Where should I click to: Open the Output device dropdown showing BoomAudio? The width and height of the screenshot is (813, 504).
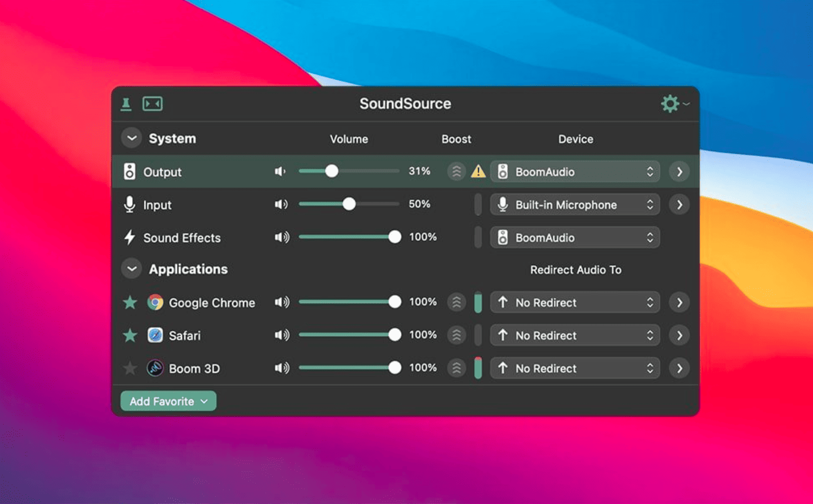coord(575,172)
